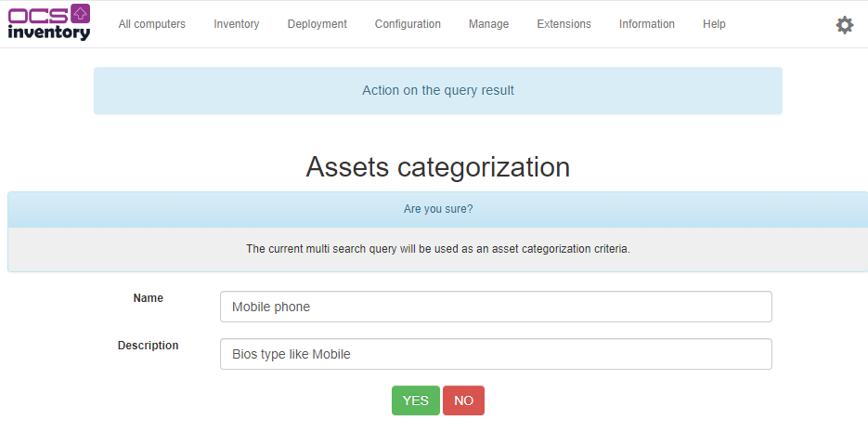Click the OCS Inventory logo

[49, 23]
